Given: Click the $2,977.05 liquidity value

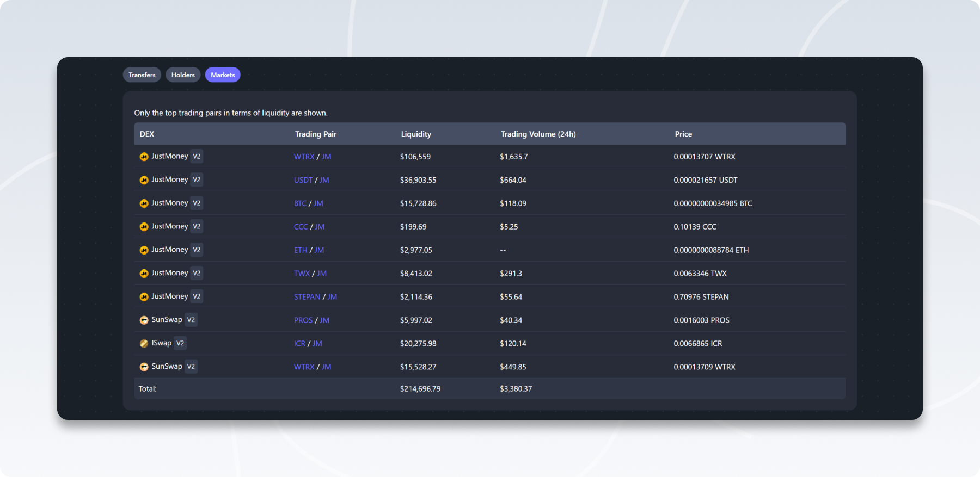Looking at the screenshot, I should pos(416,250).
